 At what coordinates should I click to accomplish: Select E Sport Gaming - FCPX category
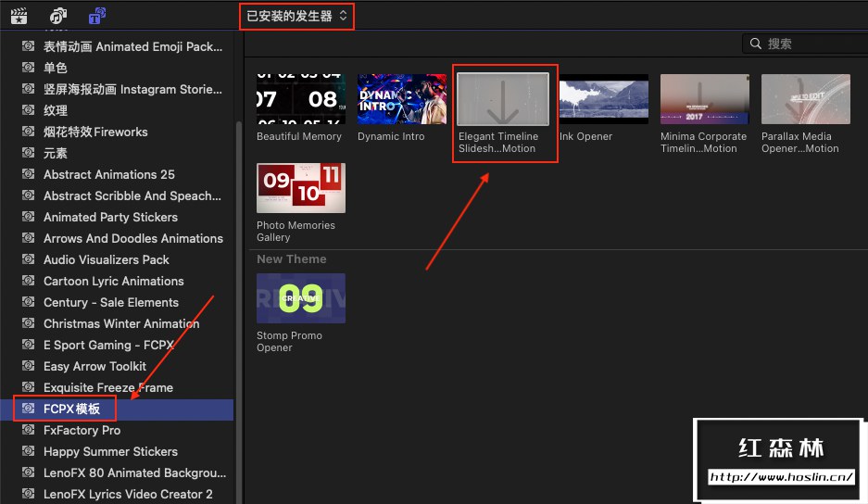click(x=117, y=345)
